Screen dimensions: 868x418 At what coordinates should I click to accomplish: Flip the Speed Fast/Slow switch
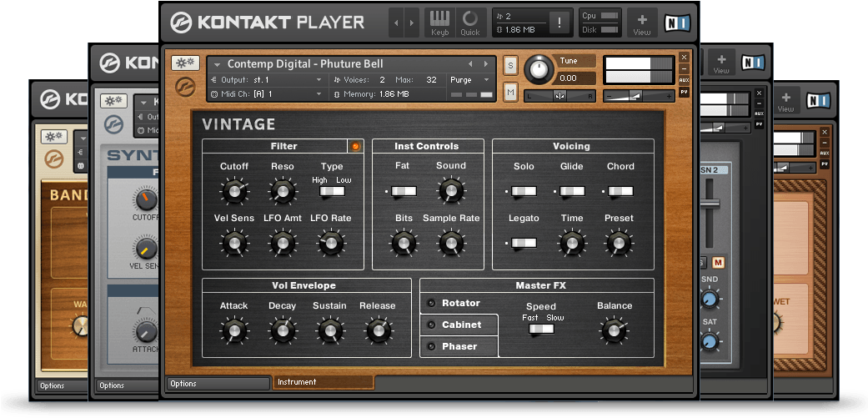pyautogui.click(x=541, y=329)
